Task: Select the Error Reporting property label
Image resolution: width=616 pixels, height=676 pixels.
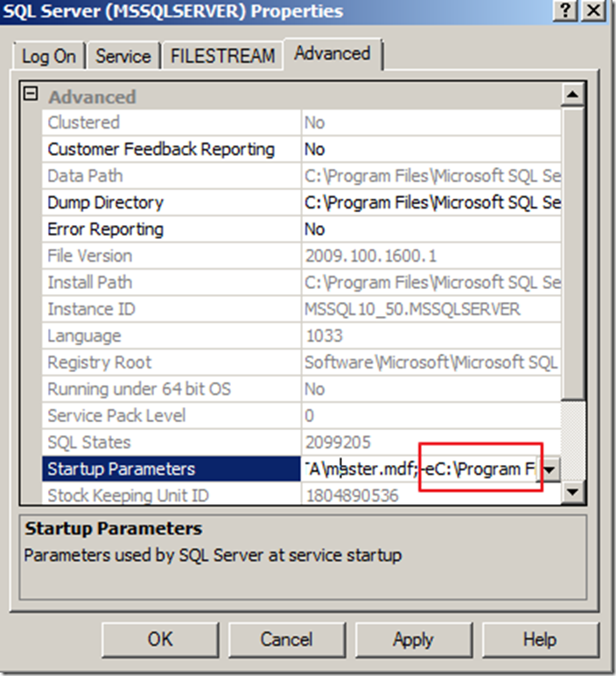Action: tap(106, 229)
